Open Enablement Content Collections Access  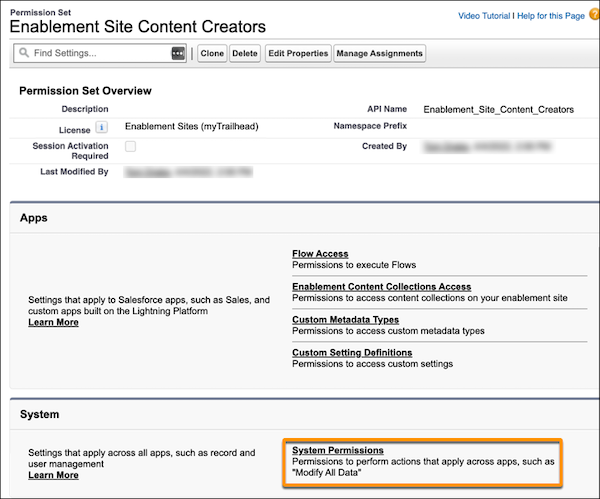coord(382,287)
